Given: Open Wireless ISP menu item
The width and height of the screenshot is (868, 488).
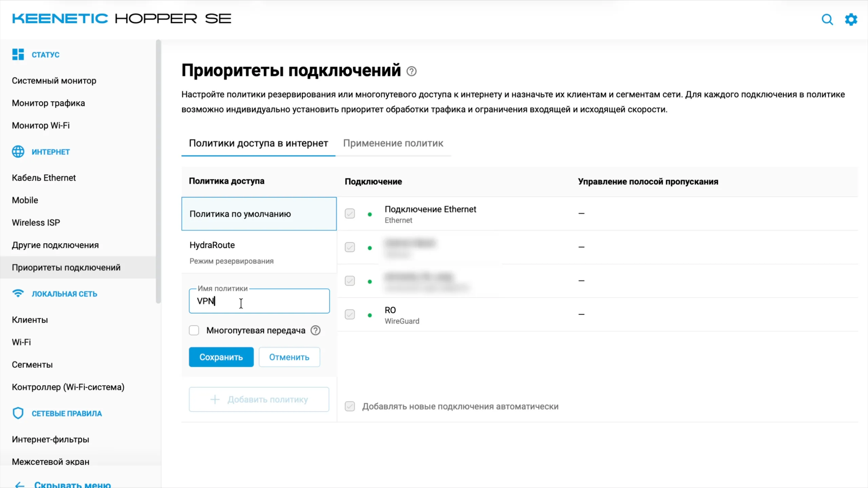Looking at the screenshot, I should (x=36, y=222).
